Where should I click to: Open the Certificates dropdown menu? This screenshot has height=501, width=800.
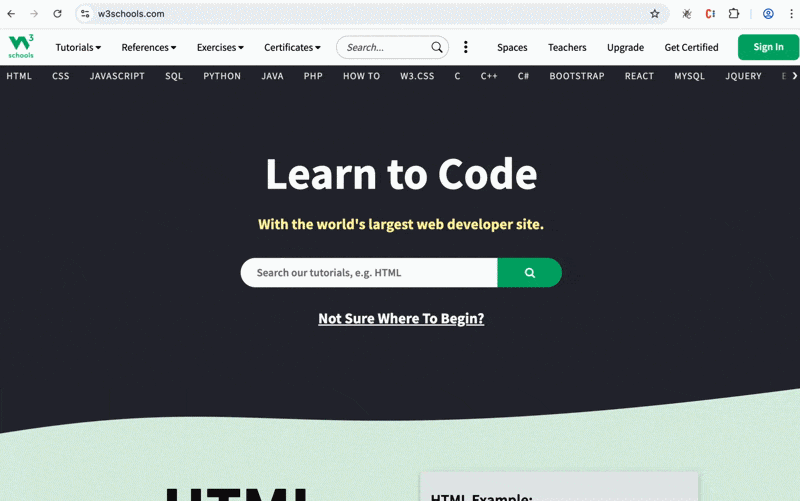(x=292, y=47)
